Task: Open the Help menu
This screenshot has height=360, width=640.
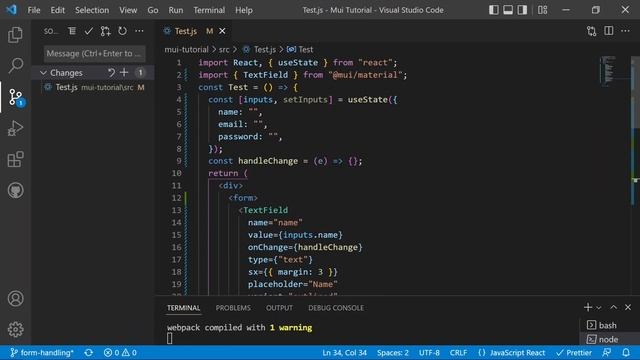Action: (x=244, y=10)
